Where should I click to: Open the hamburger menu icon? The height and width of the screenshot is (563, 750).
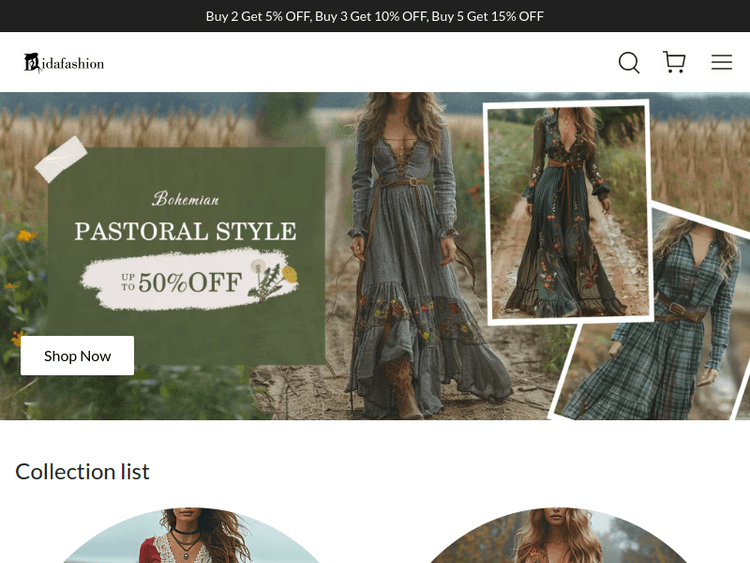[721, 63]
